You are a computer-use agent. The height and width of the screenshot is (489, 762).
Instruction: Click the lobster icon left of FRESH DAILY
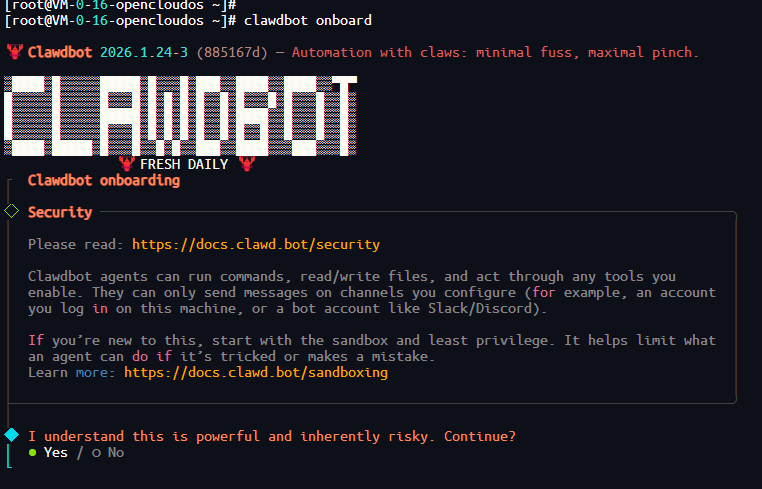126,164
